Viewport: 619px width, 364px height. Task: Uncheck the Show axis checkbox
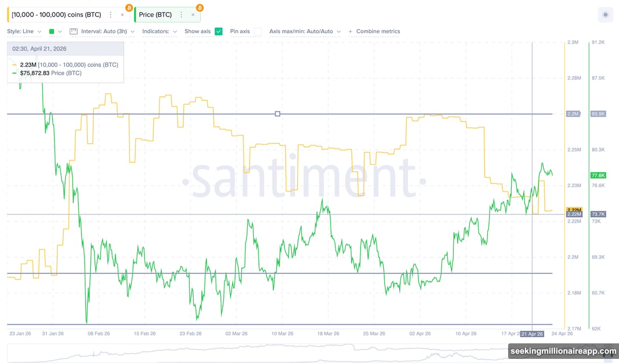pos(219,31)
